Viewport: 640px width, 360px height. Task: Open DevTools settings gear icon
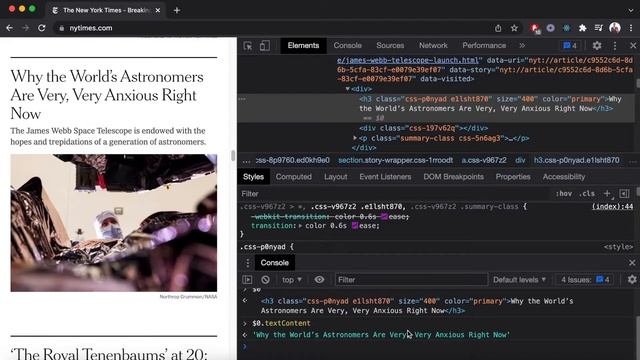pos(597,46)
